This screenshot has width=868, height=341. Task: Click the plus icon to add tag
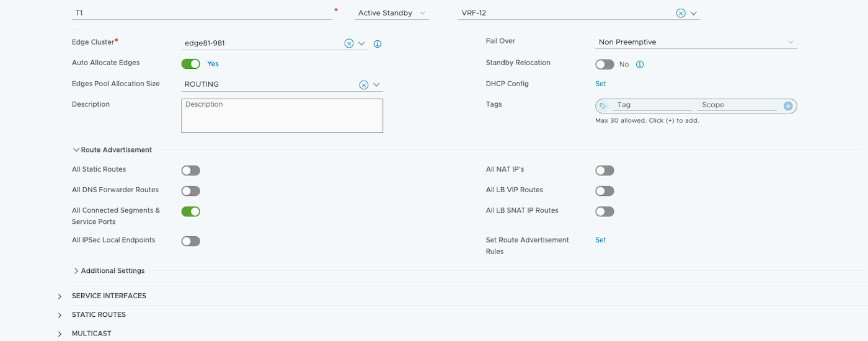click(788, 106)
